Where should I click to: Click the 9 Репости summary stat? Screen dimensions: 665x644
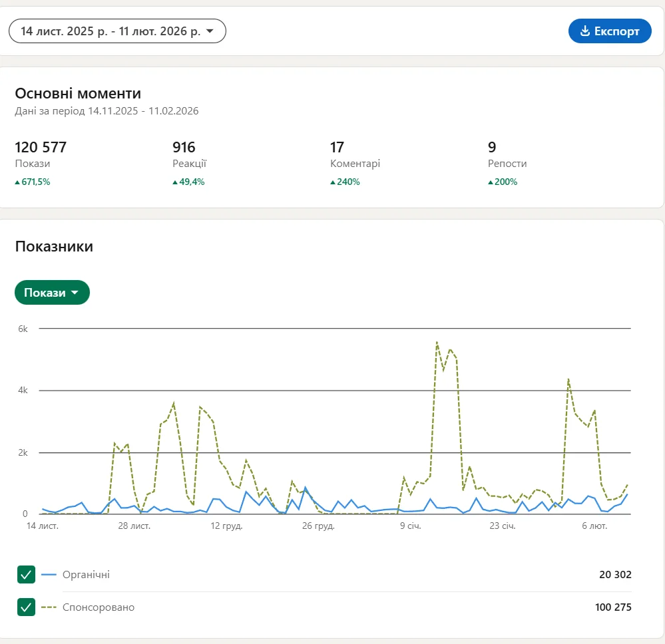(507, 155)
